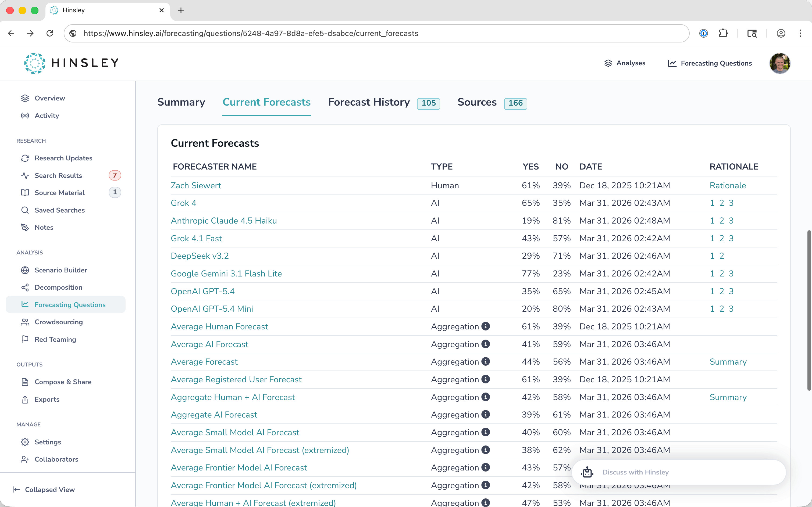This screenshot has height=507, width=812.
Task: Open rationale 2 for DeepSeek v3.2
Action: tap(722, 256)
